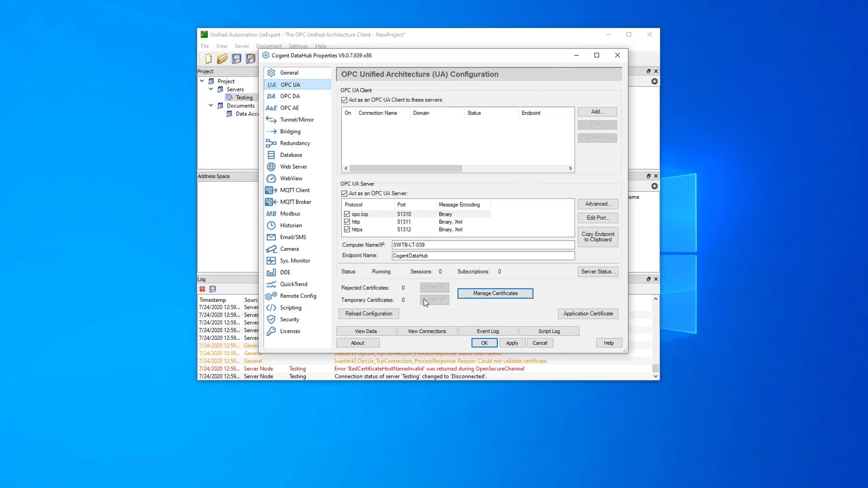The image size is (868, 488).
Task: Open the MQTT Broker settings icon
Action: pos(271,202)
